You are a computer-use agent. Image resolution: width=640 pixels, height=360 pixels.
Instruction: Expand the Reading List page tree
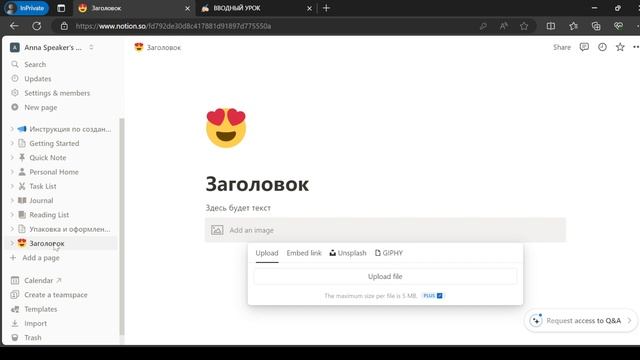click(x=12, y=215)
